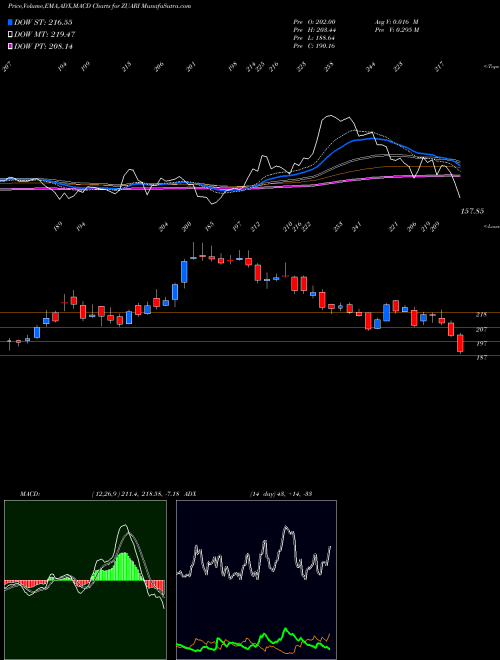Click the 197 support level label
The height and width of the screenshot is (660, 500).
[x=481, y=343]
